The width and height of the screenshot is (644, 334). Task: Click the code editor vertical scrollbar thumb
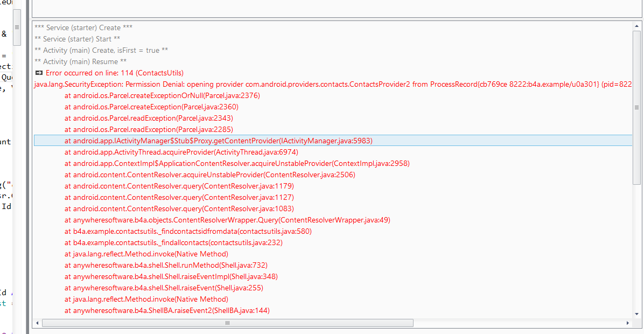coord(17,27)
